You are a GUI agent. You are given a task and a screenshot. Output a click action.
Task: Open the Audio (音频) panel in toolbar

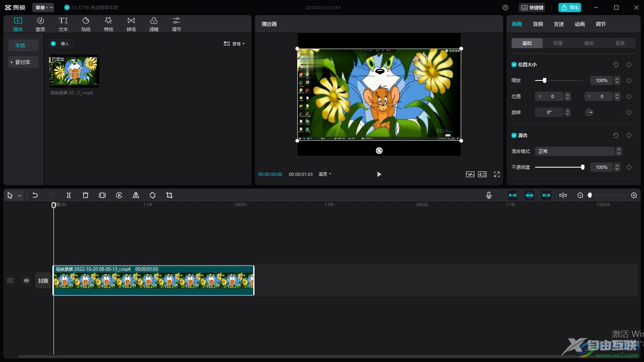pyautogui.click(x=40, y=24)
